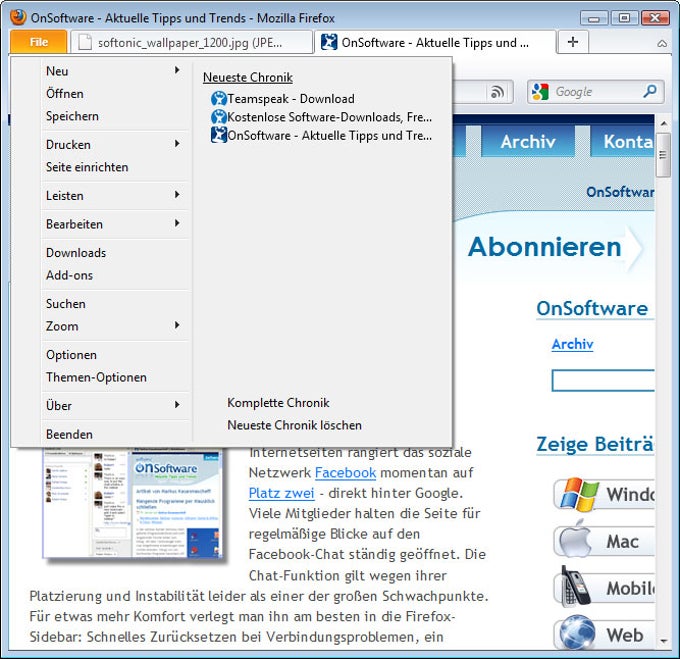Click the page scrollbar up arrow
This screenshot has width=680, height=659.
[663, 124]
